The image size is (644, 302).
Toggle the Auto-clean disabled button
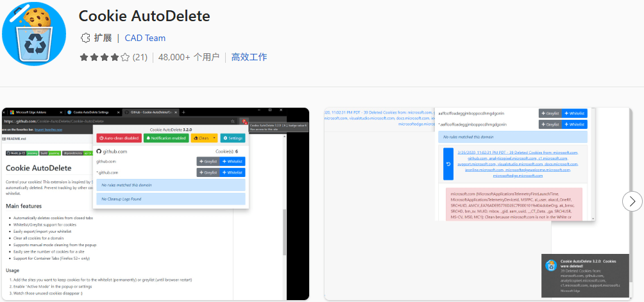pyautogui.click(x=119, y=138)
